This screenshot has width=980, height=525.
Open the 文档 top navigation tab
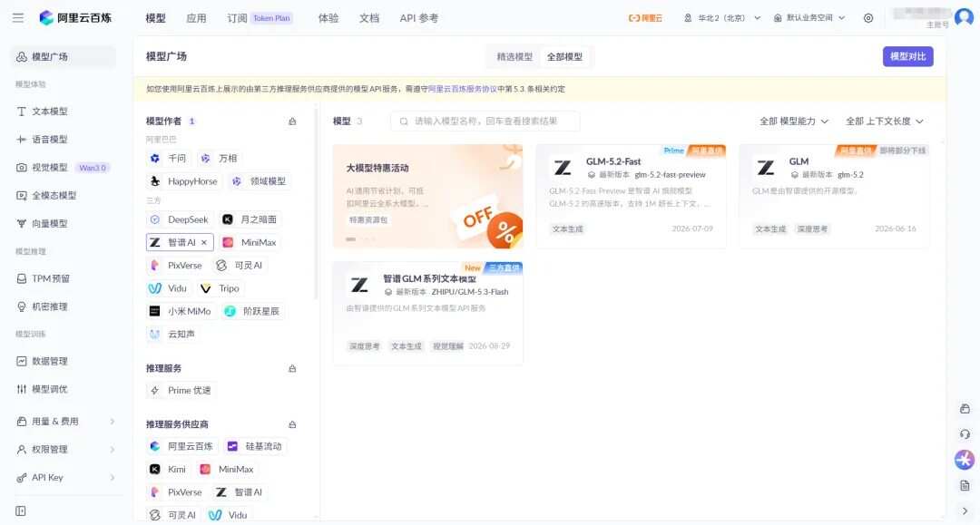click(x=368, y=18)
